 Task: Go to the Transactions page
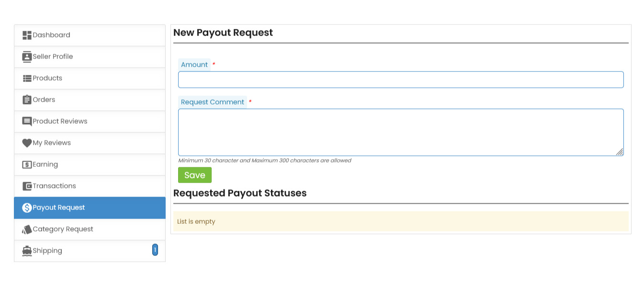54,186
